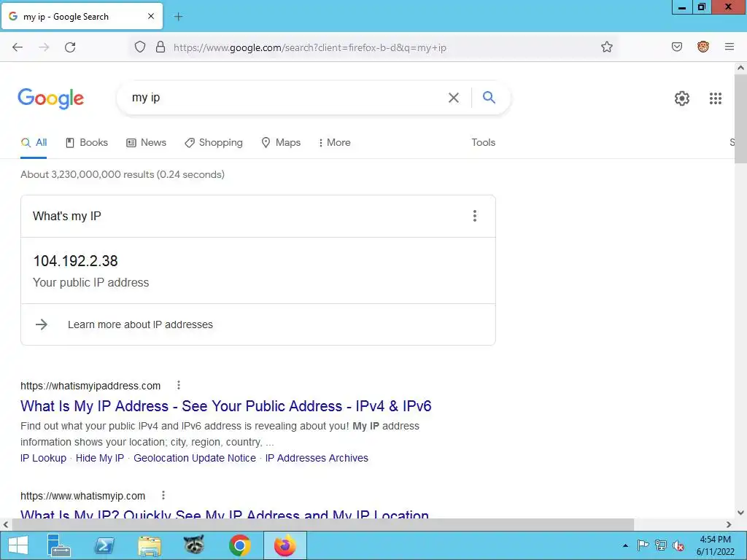
Task: Show hidden tray icons arrow
Action: click(x=625, y=545)
